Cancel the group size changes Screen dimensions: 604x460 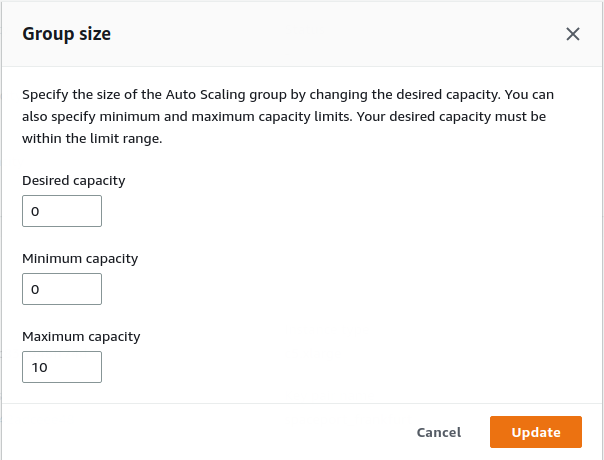click(439, 432)
